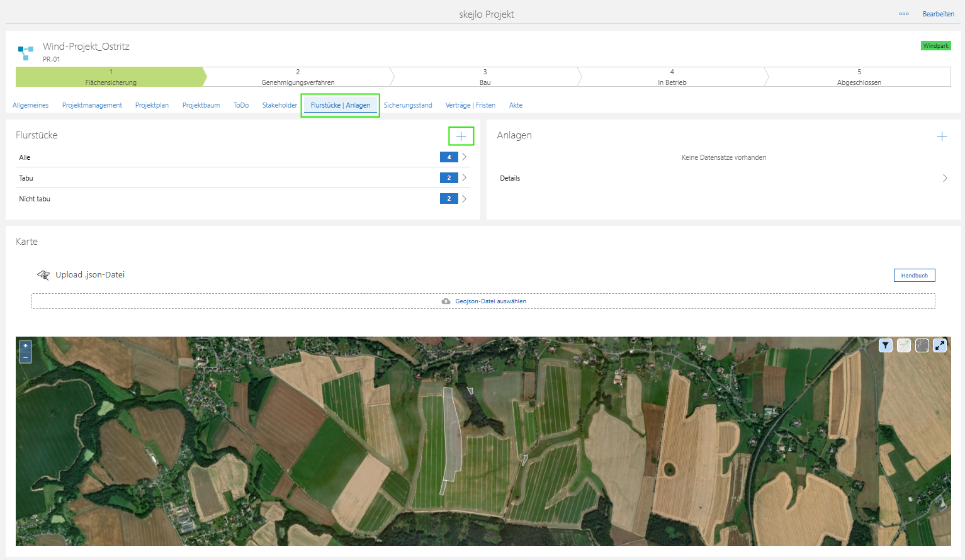Viewport: 965px width, 560px height.
Task: Click the Details label under Anlagen
Action: (510, 178)
